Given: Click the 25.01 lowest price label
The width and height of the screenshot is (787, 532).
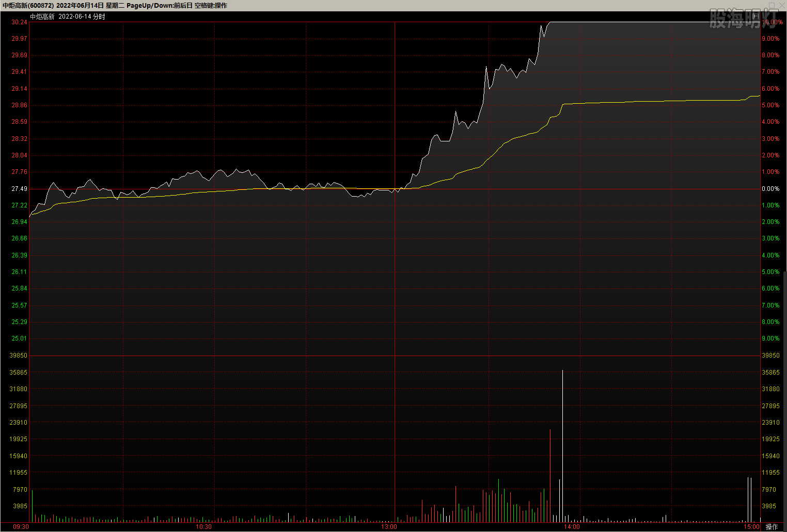Looking at the screenshot, I should pyautogui.click(x=20, y=338).
